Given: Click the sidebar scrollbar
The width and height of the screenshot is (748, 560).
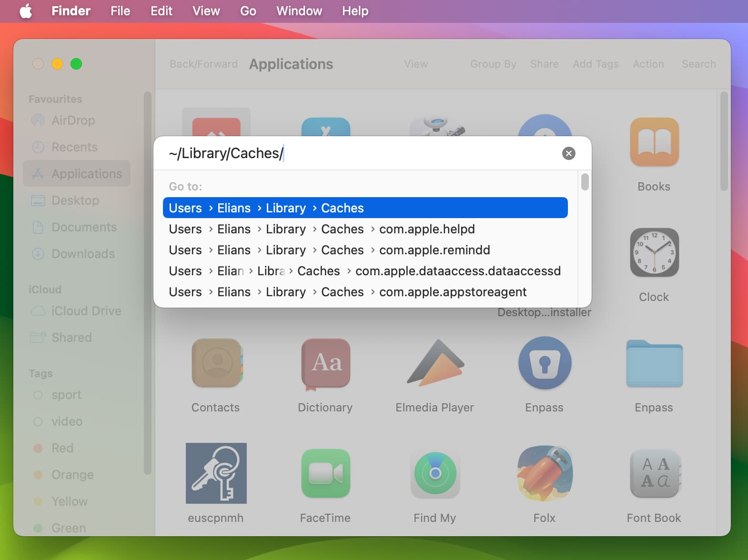Looking at the screenshot, I should click(147, 283).
